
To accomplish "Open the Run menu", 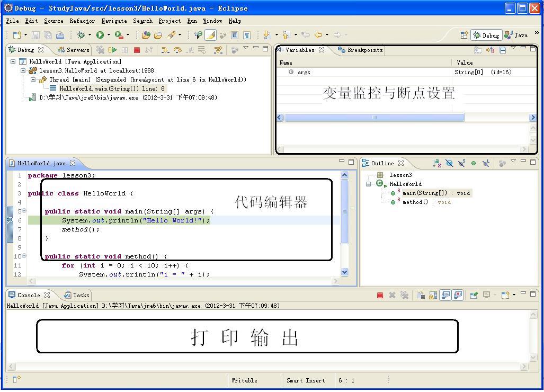I will (x=192, y=21).
